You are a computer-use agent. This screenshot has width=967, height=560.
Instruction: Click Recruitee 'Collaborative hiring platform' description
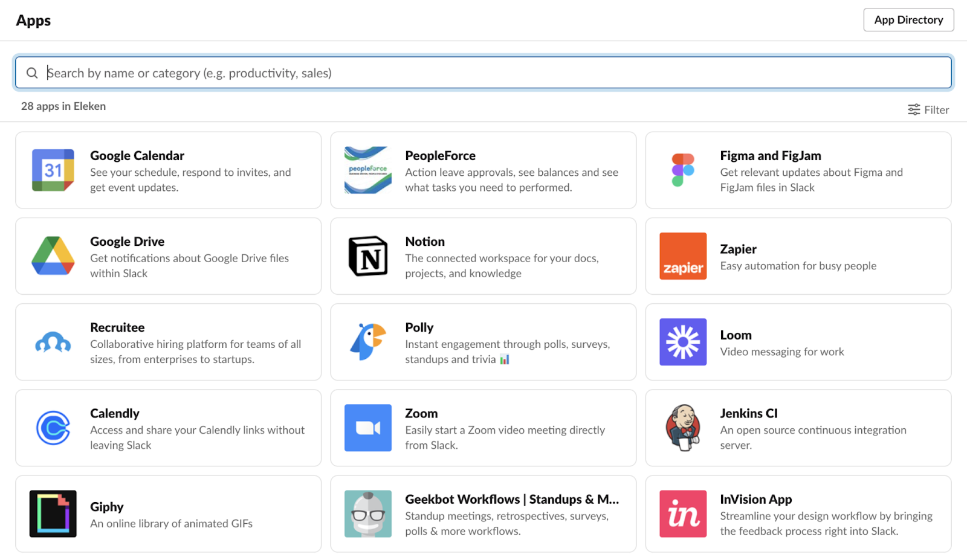pos(195,352)
